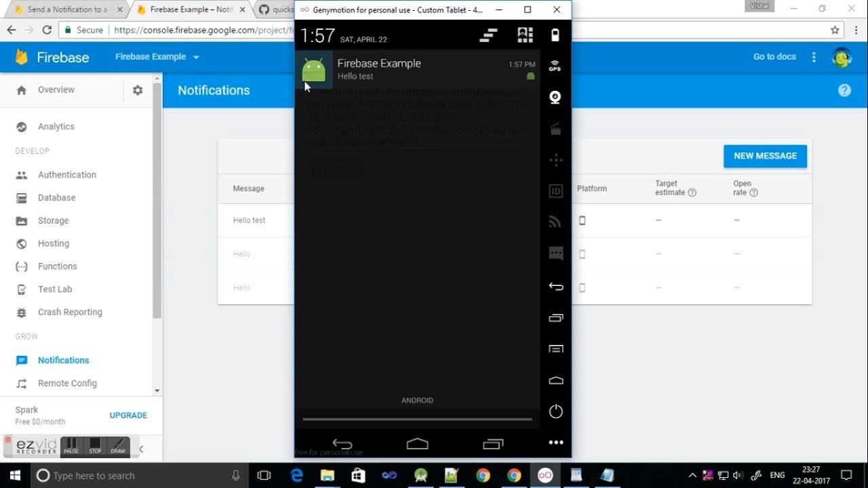The image size is (868, 488).
Task: Open Genymotion remote control arrows widget
Action: (x=555, y=161)
